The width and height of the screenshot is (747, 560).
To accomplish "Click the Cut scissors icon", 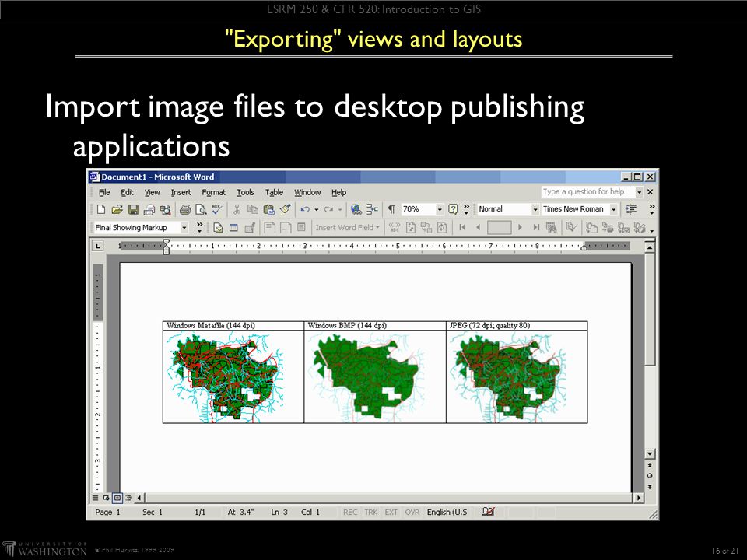I will coord(237,209).
